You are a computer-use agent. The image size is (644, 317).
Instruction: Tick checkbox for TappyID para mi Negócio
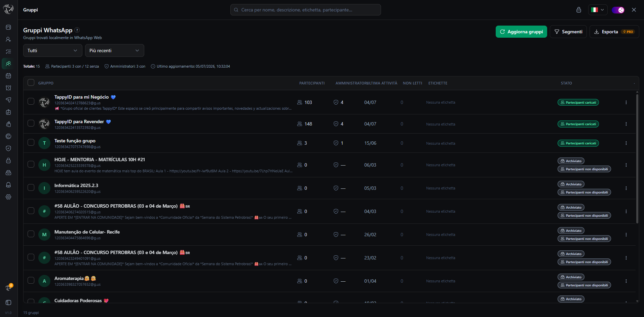[31, 101]
